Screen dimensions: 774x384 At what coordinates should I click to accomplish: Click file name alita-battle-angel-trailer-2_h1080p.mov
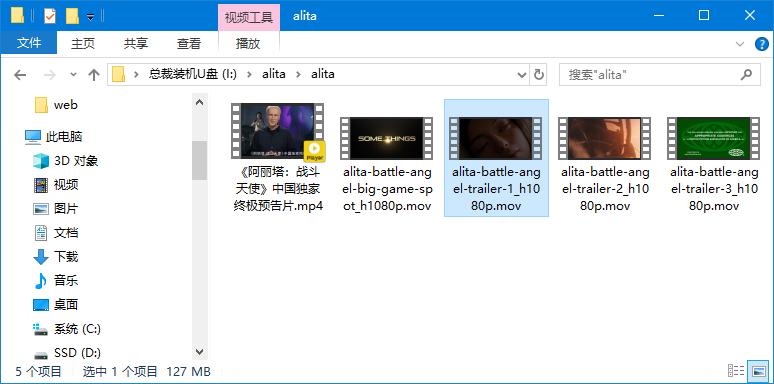pyautogui.click(x=605, y=190)
